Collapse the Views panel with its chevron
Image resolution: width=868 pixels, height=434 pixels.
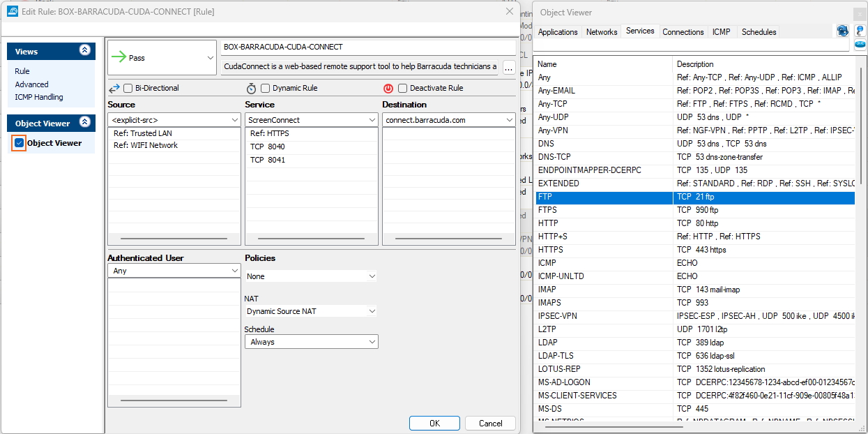pos(85,51)
